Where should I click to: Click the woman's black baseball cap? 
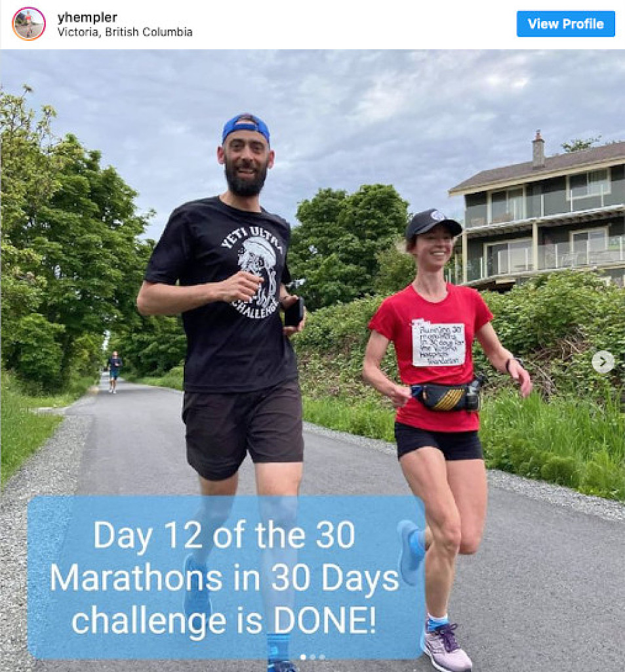432,223
